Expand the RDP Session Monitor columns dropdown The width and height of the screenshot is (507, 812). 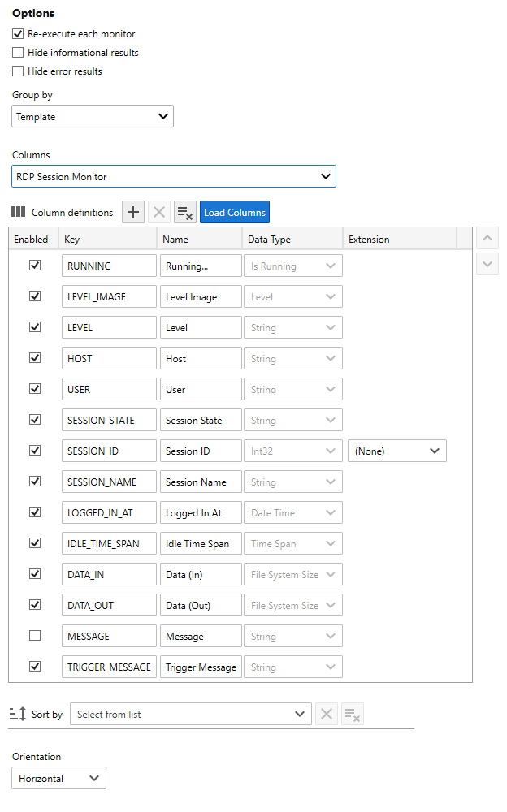tap(174, 176)
